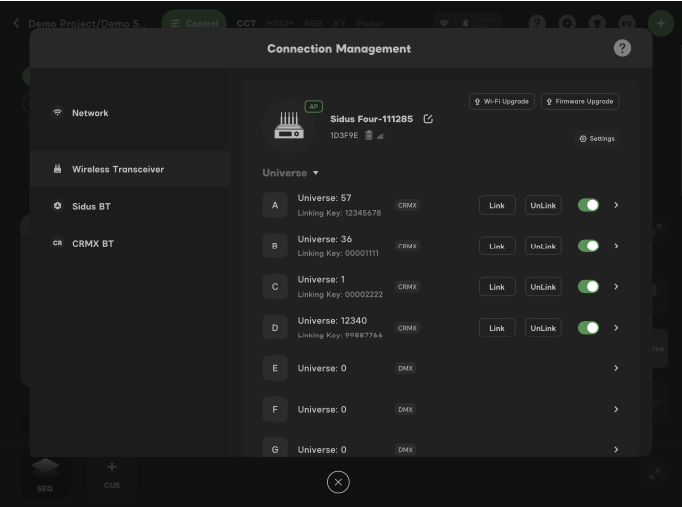This screenshot has height=507, width=682.
Task: Close the dialog with the bottom X button
Action: tap(338, 482)
